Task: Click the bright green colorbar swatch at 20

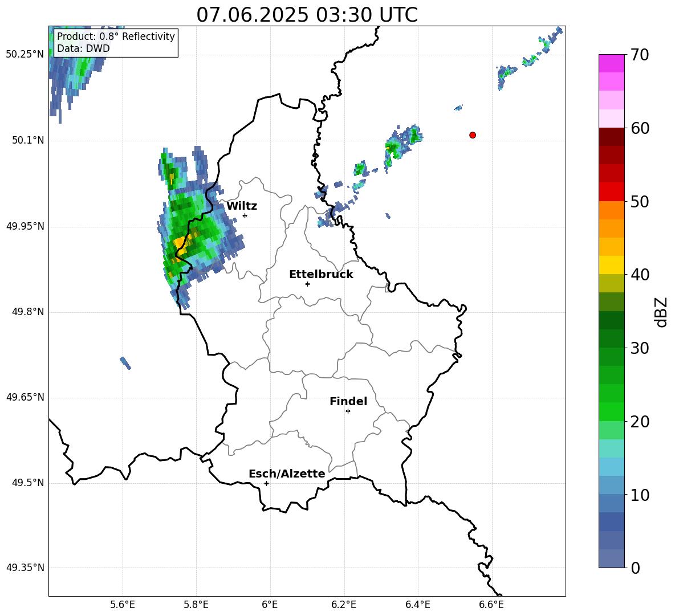Action: click(611, 411)
